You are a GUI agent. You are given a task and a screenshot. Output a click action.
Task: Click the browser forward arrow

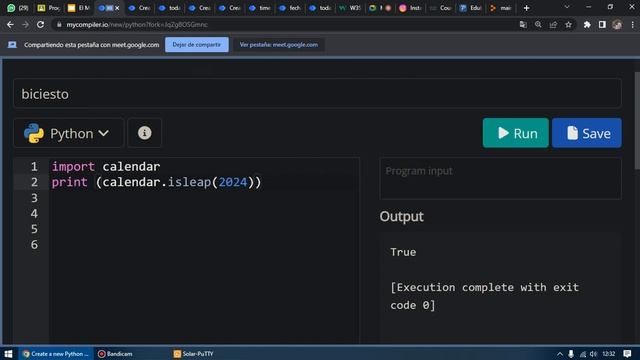pos(25,24)
